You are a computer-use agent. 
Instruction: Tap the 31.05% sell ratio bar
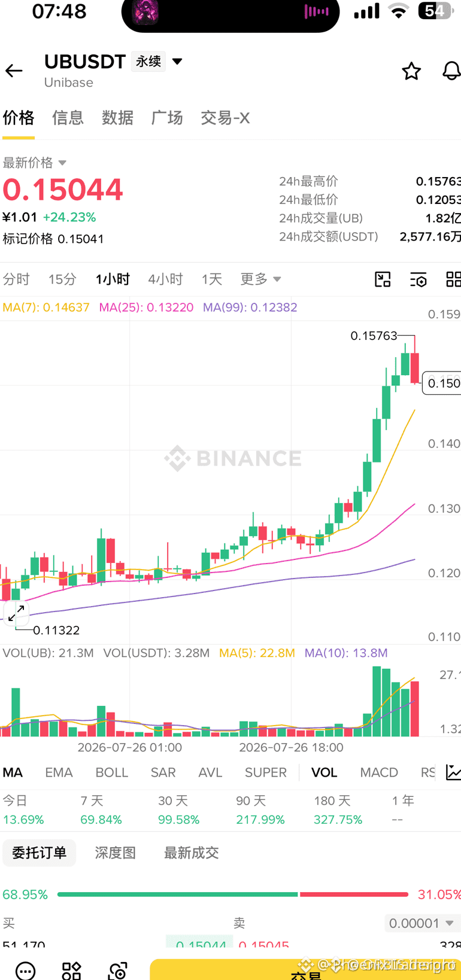point(354,894)
